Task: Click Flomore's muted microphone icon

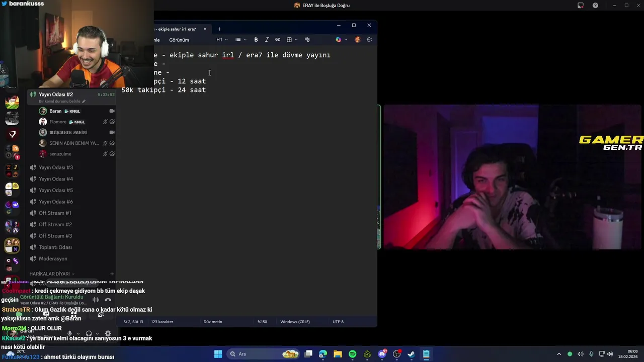Action: [x=105, y=122]
